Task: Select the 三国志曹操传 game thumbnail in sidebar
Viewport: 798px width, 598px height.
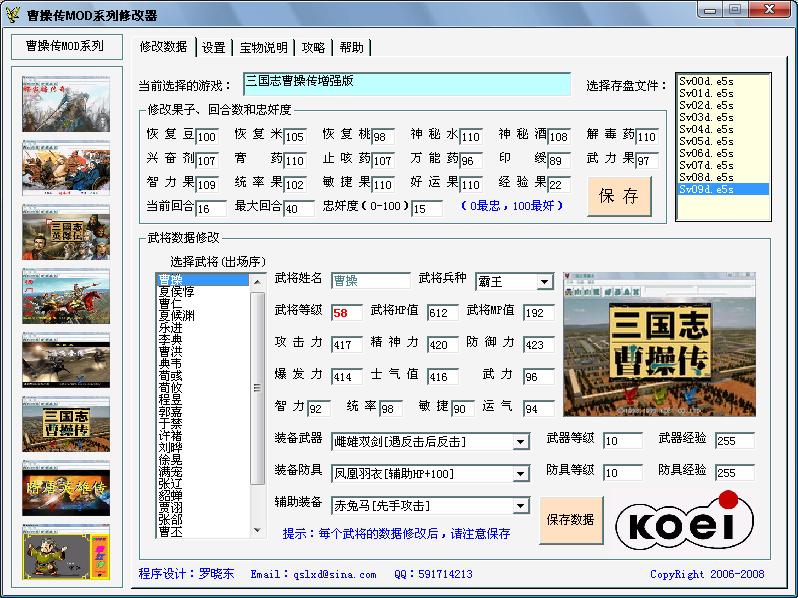Action: click(52, 423)
